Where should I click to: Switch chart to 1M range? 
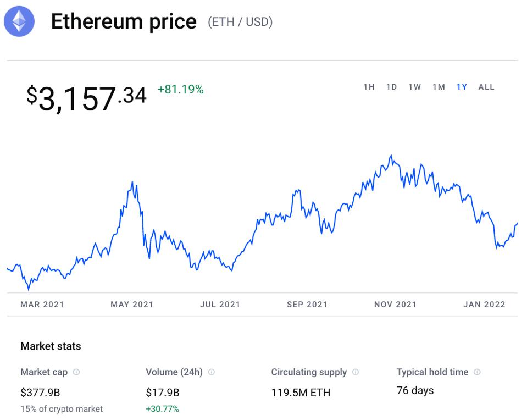click(x=439, y=87)
